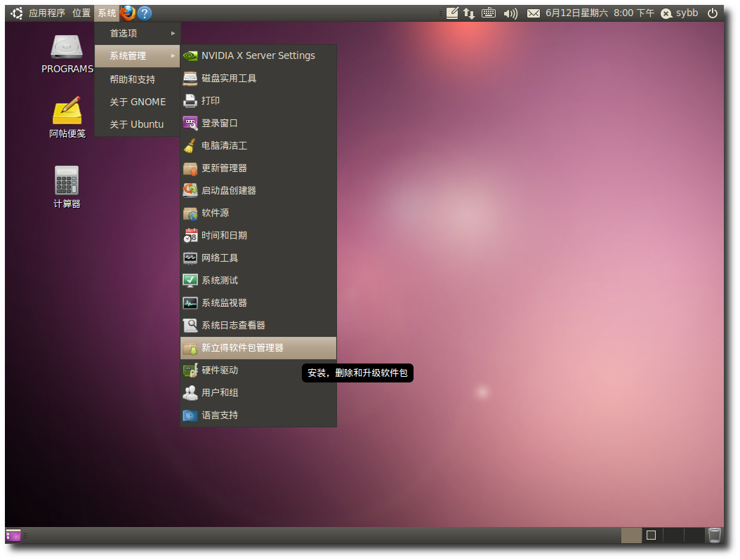Open 计算器 calculator desktop icon
740x560 pixels.
[67, 180]
